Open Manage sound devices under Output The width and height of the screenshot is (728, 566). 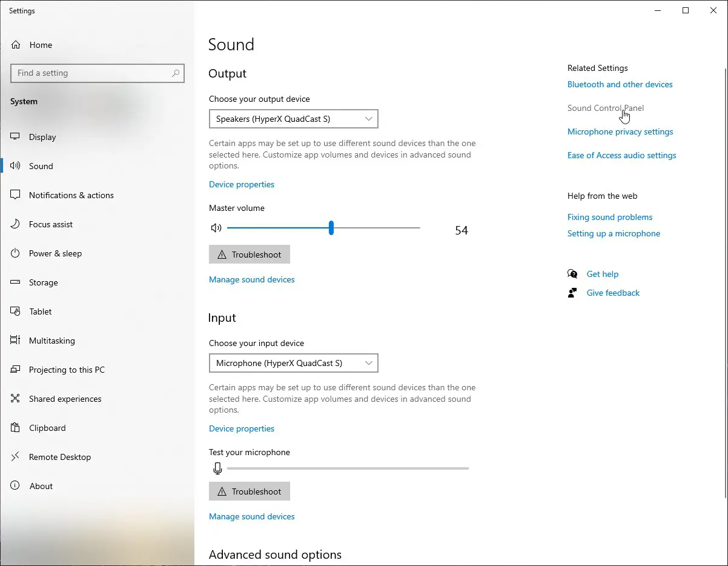(252, 279)
